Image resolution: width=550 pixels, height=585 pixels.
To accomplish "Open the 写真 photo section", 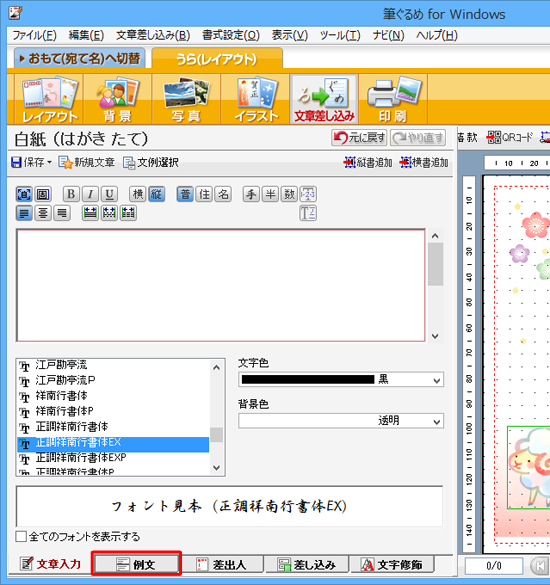I will [x=186, y=100].
